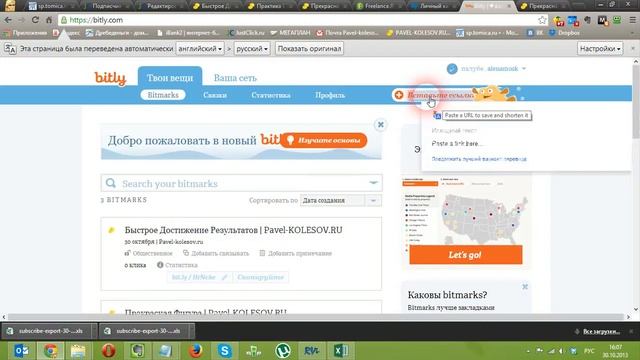The height and width of the screenshot is (360, 640).
Task: Open the русский target language dropdown
Action: [252, 49]
